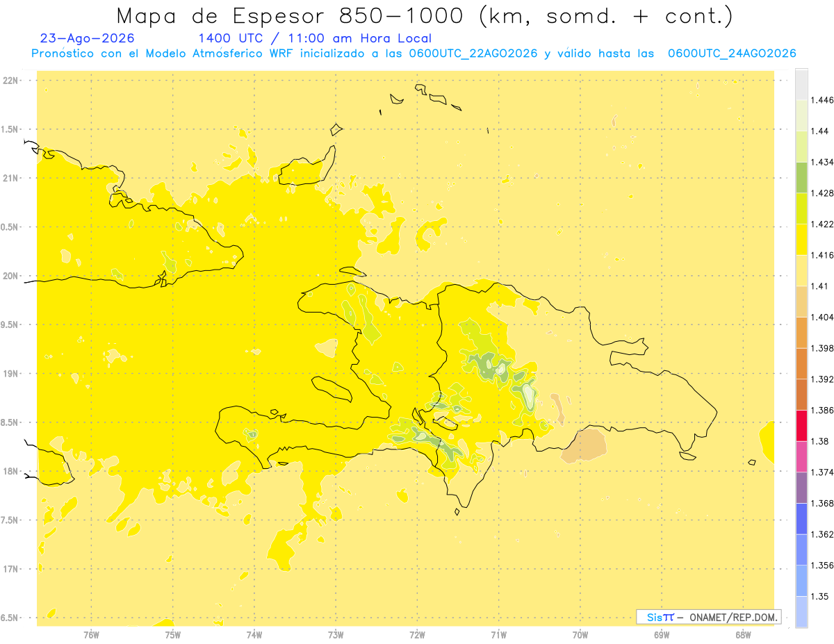Click the longitude label '76W'

coord(91,635)
